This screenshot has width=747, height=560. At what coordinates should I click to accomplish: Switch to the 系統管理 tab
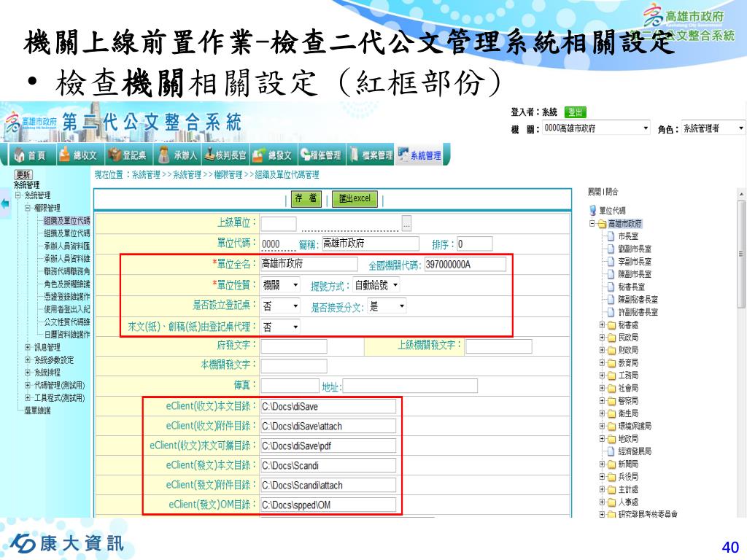420,155
